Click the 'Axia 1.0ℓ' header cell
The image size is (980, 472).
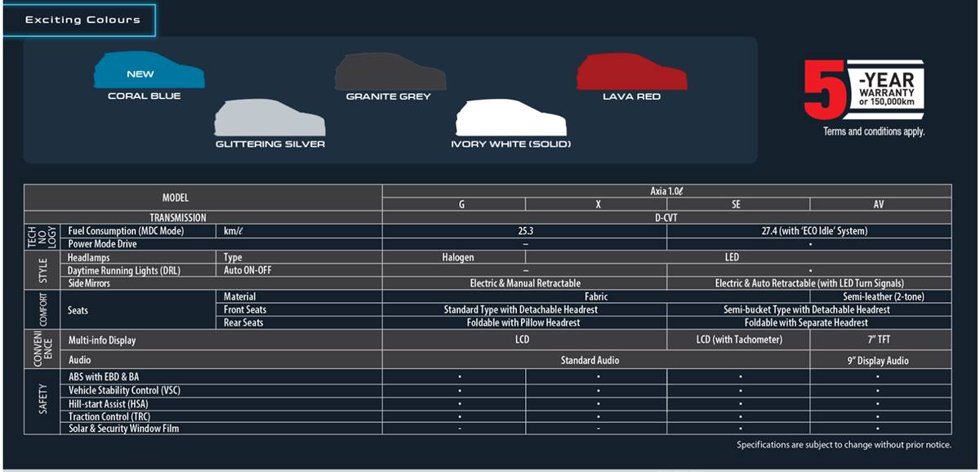click(666, 191)
